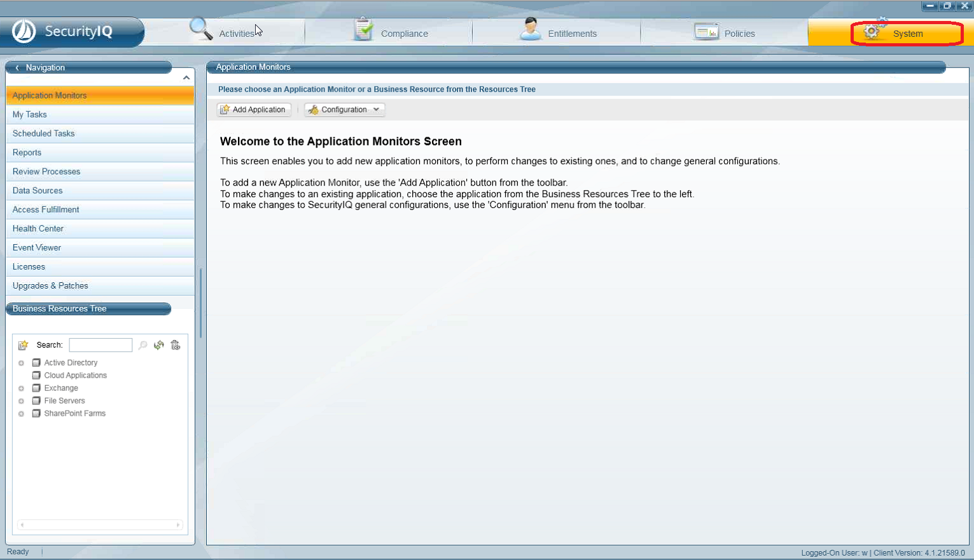Screen dimensions: 974x560
Task: Refresh the Business Resources Tree
Action: click(159, 345)
